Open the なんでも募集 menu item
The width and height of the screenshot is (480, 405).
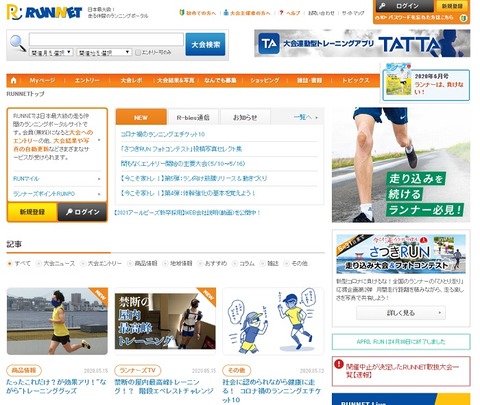[220, 80]
